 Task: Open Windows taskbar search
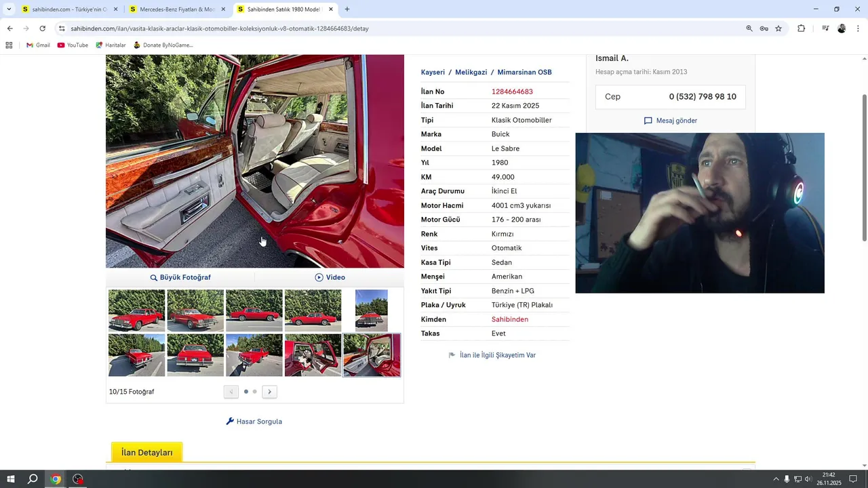click(x=33, y=479)
